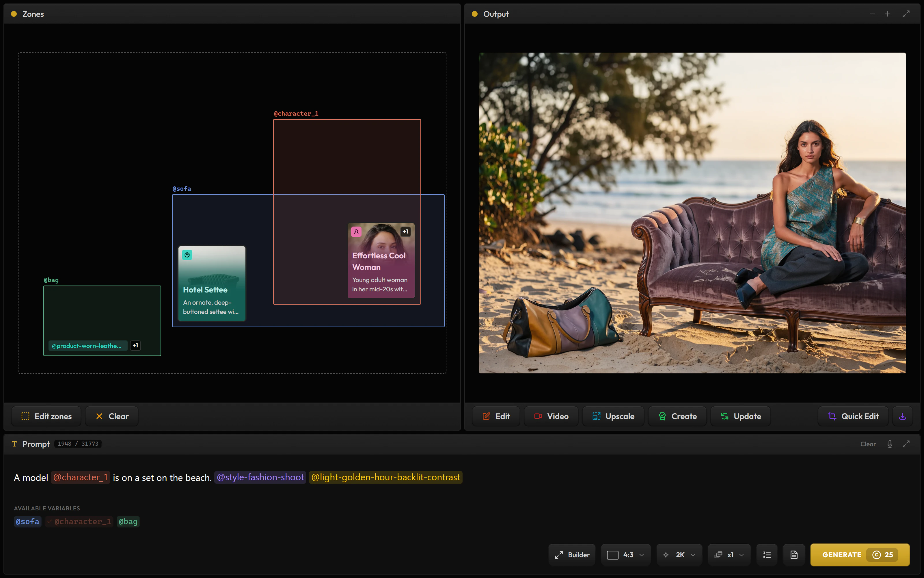Click the prompt text input area

point(462,477)
